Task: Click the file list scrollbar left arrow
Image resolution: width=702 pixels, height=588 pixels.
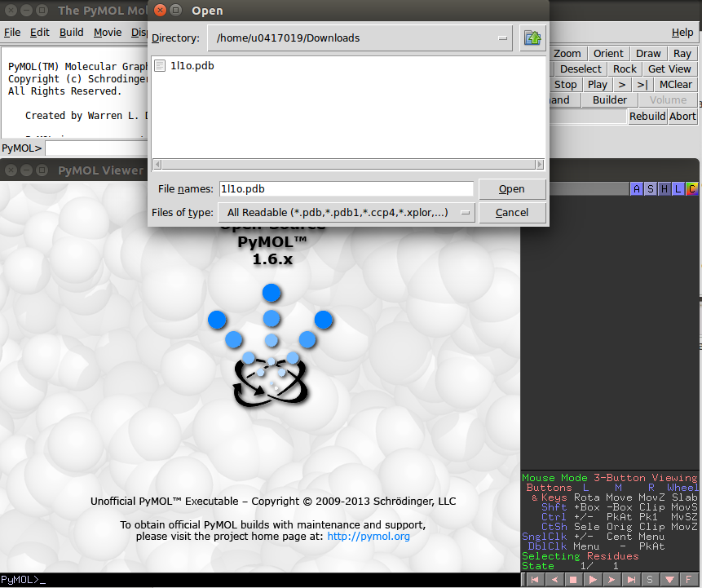Action: [157, 165]
